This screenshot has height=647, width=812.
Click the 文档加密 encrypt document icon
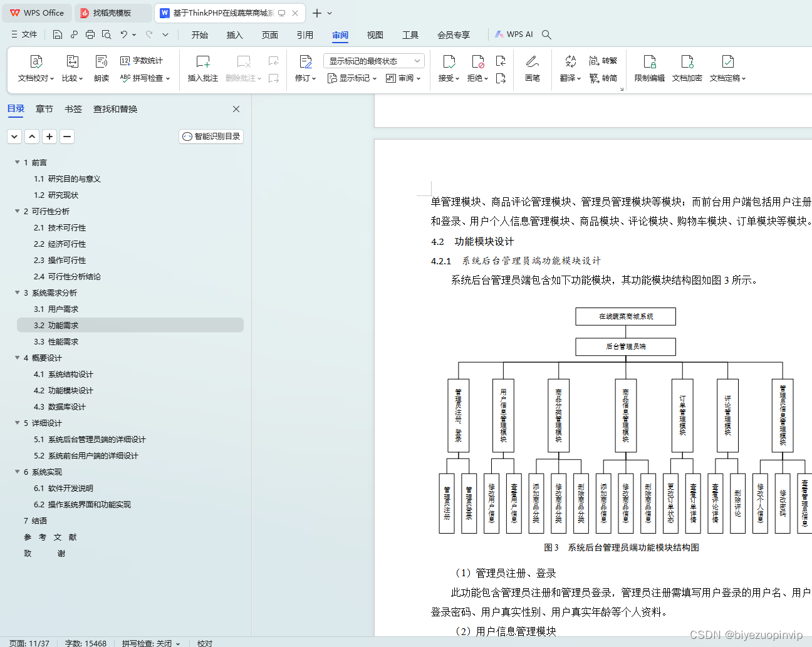(x=687, y=61)
